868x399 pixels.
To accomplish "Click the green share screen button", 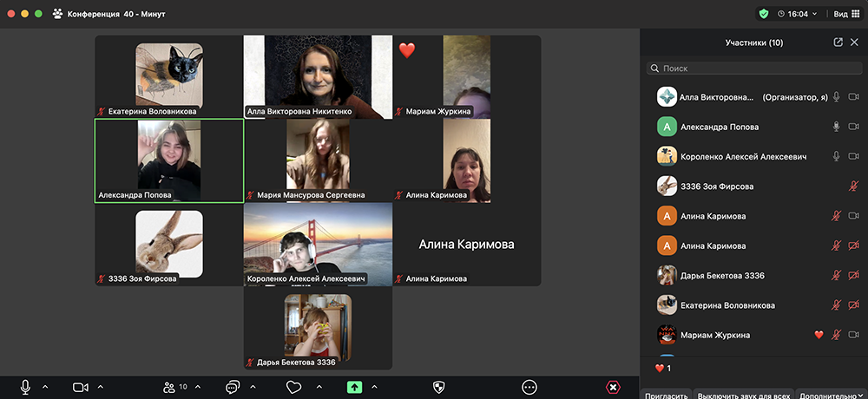I will coord(354,387).
